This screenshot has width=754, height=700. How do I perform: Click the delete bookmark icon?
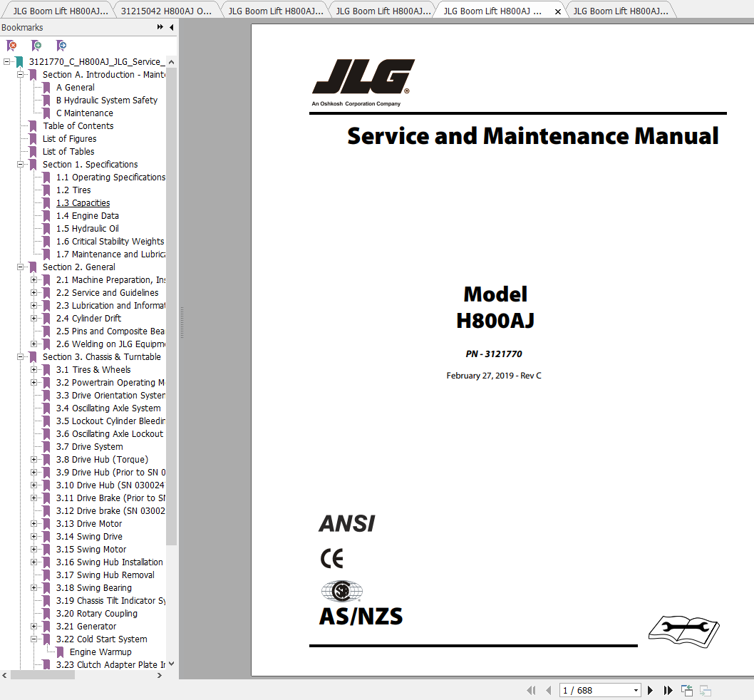(x=11, y=46)
